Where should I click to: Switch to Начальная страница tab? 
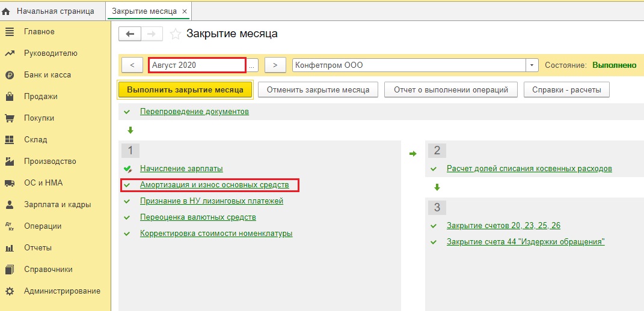(55, 11)
